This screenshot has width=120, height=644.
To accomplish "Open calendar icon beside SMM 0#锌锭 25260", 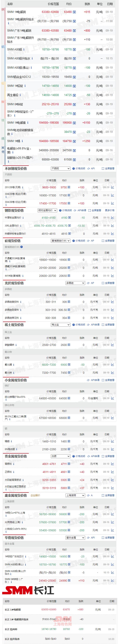I will [74, 104].
